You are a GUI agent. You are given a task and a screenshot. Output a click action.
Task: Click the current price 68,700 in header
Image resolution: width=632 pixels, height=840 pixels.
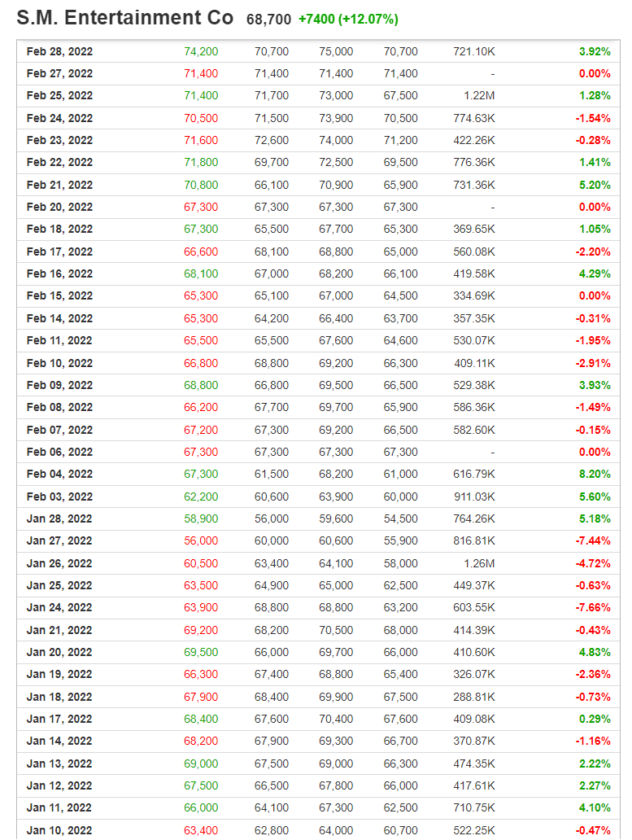click(268, 20)
